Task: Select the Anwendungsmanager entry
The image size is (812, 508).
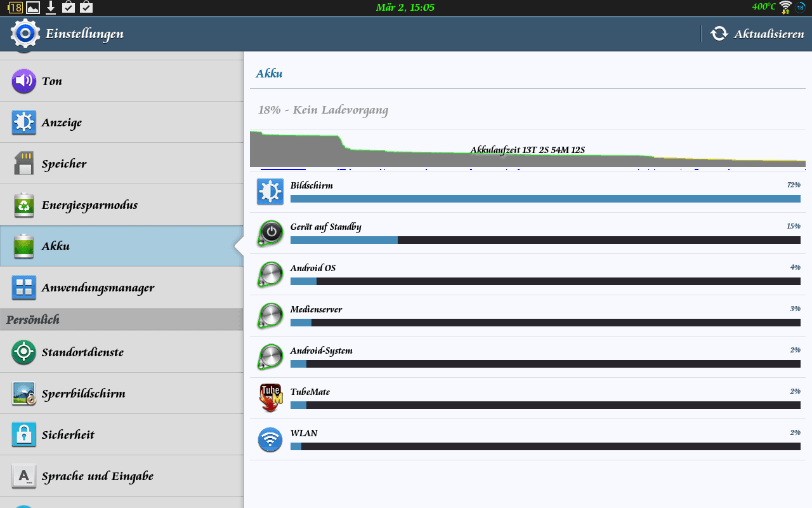Action: pos(121,287)
